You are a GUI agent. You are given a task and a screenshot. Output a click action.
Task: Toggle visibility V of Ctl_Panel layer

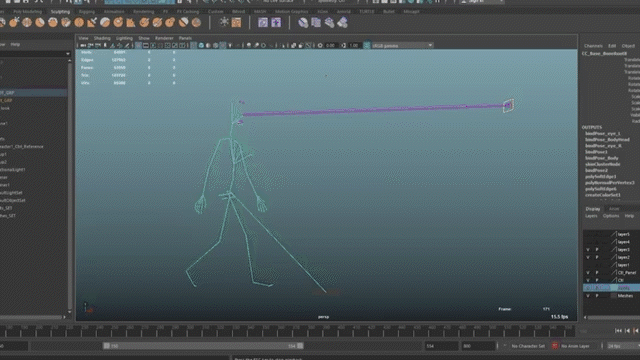coord(588,273)
